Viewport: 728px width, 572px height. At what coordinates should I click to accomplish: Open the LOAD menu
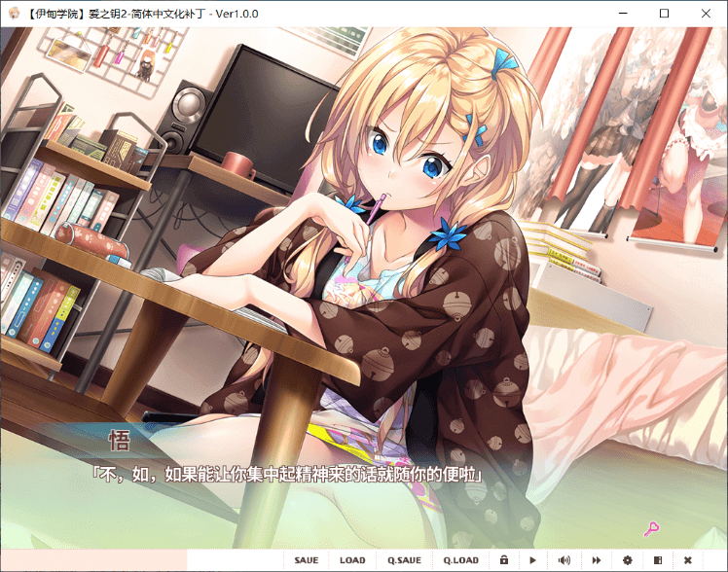coord(352,560)
